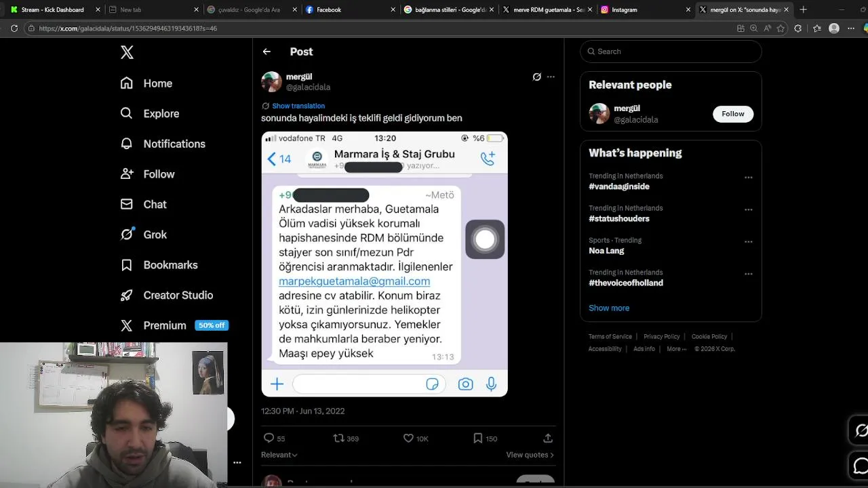Click the Grok icon on the post
868x488 pixels.
(x=536, y=77)
